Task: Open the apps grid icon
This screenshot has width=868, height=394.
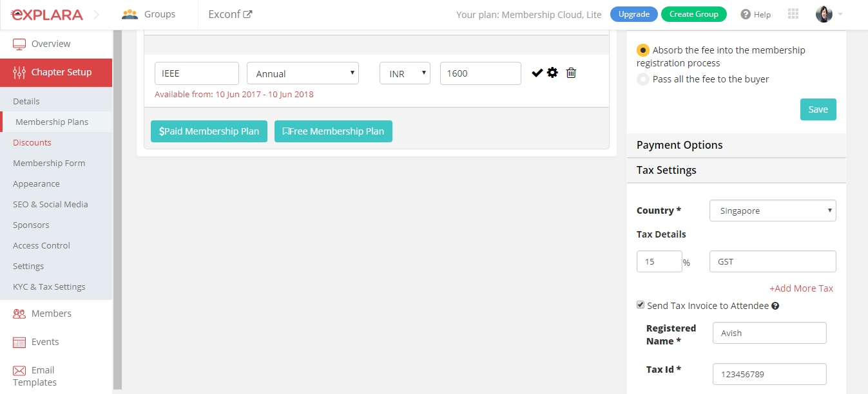Action: pos(793,14)
